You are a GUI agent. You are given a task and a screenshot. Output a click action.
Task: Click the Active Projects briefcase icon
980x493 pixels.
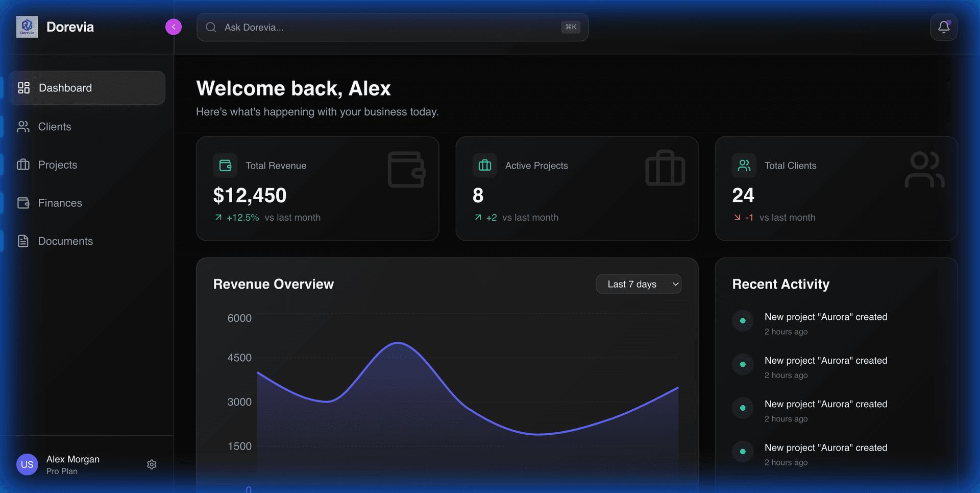pos(484,165)
